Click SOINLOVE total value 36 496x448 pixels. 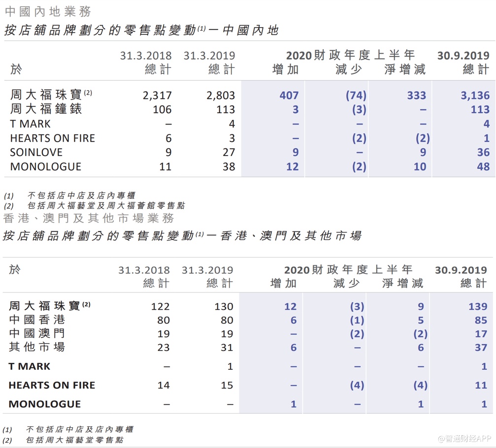(x=483, y=153)
